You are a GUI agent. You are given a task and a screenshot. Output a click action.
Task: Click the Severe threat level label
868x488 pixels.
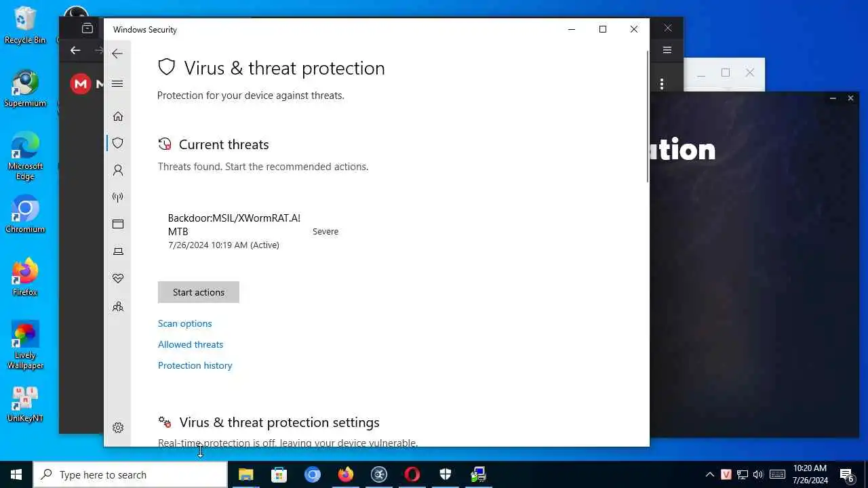pos(325,231)
